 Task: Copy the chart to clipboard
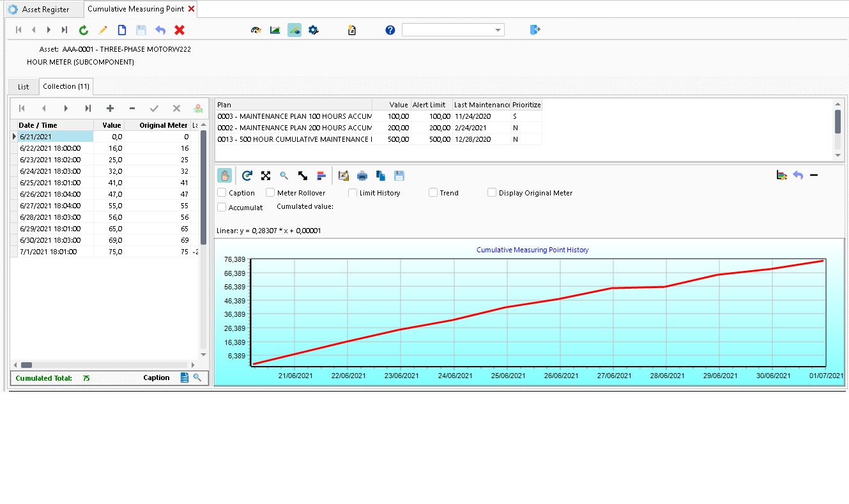[380, 175]
